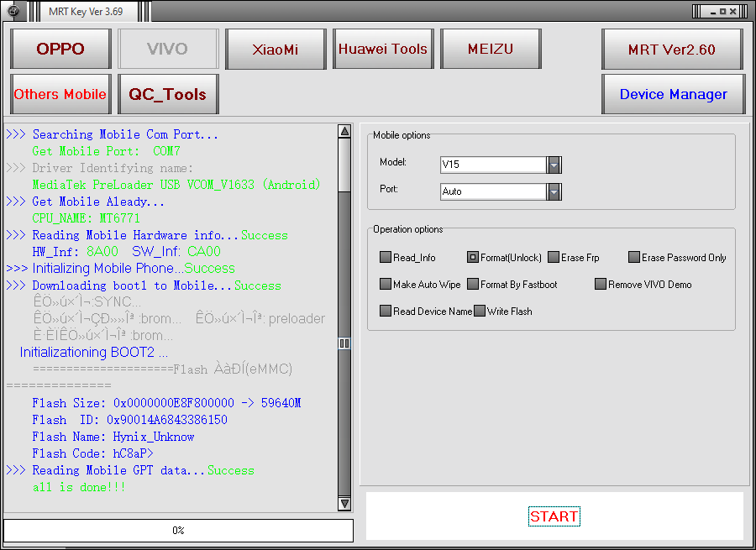
Task: Click the log scroll up arrow
Action: (x=344, y=131)
